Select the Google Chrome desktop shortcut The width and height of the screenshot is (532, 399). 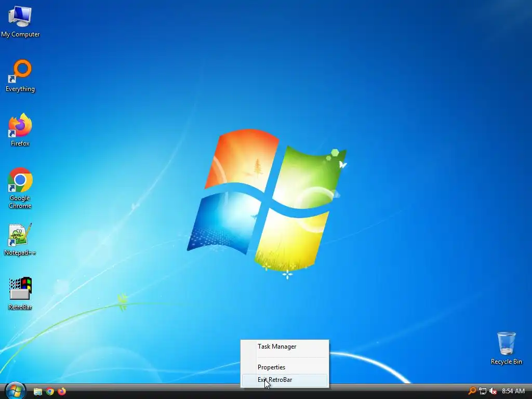(20, 188)
